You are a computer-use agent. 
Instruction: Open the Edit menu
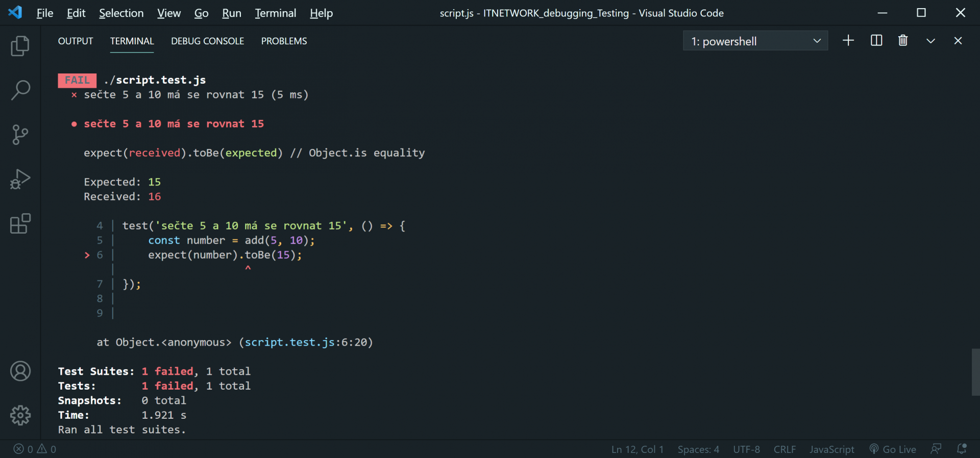point(76,13)
